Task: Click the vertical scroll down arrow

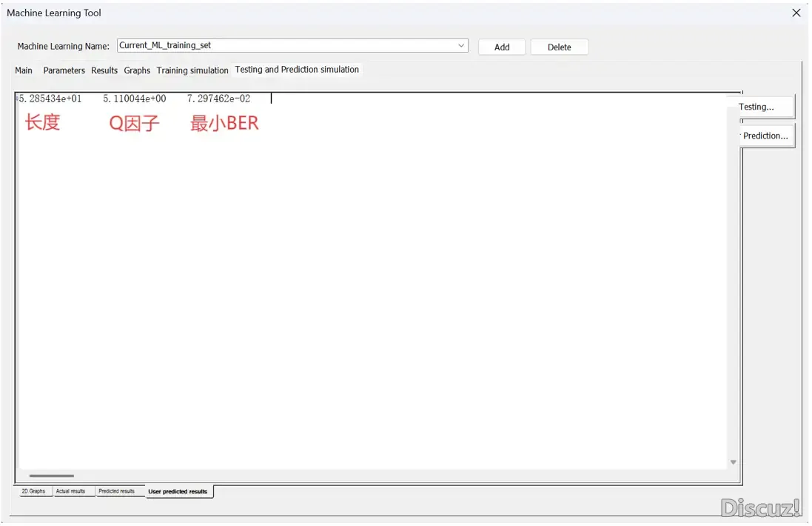Action: coord(734,462)
